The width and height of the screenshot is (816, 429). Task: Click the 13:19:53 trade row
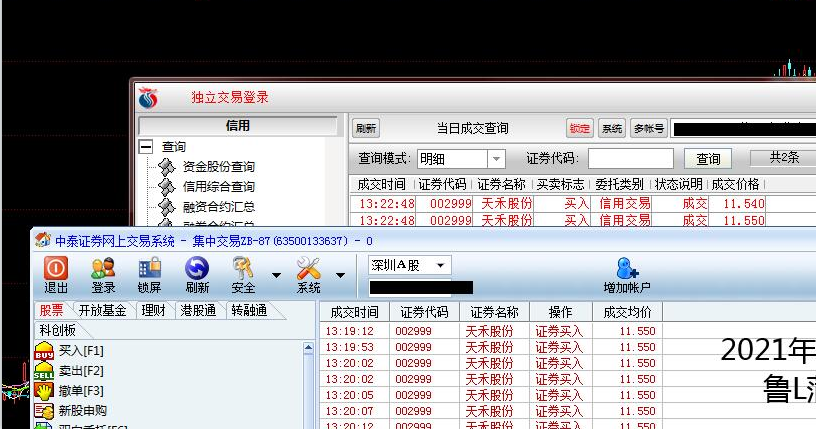click(x=490, y=347)
